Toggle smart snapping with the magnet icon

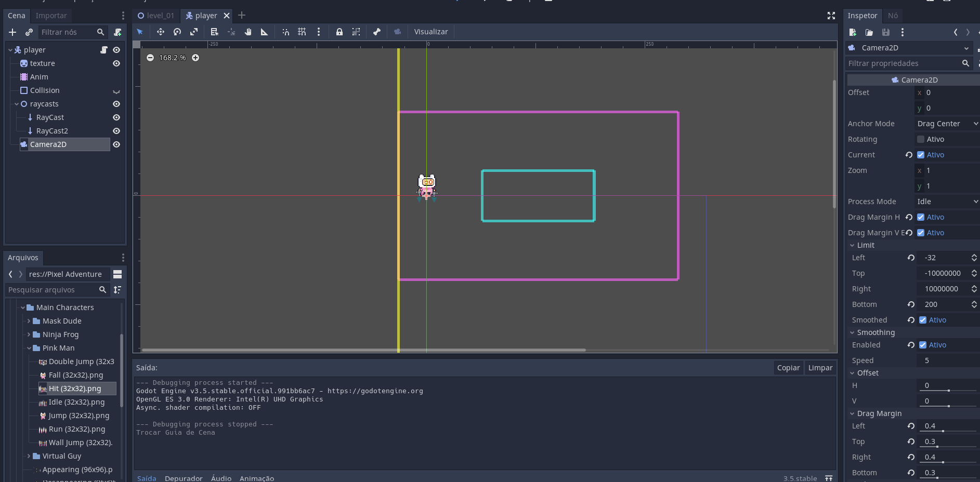tap(285, 32)
